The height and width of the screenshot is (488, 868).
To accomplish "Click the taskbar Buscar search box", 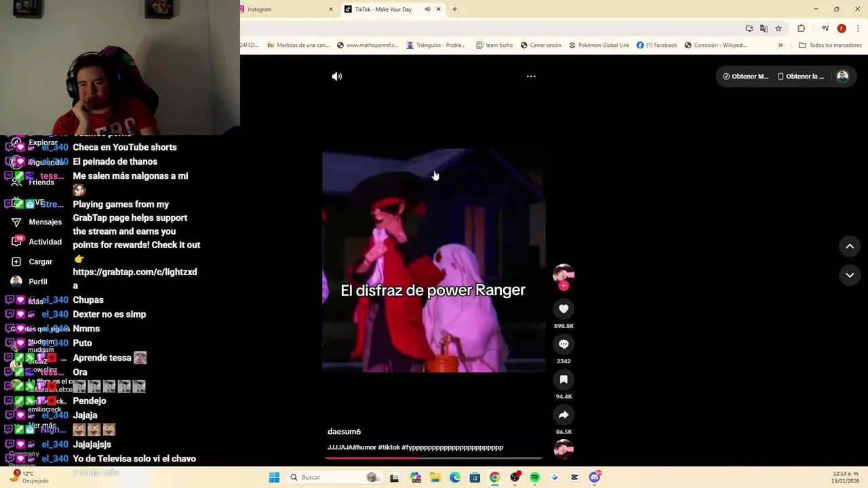I will [x=334, y=477].
